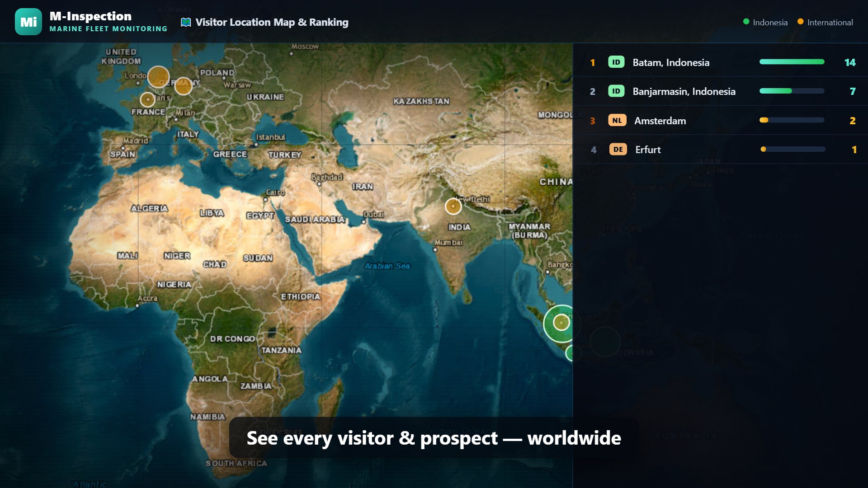Screen dimensions: 868x488
Task: Click the Mi logo icon
Action: click(28, 22)
